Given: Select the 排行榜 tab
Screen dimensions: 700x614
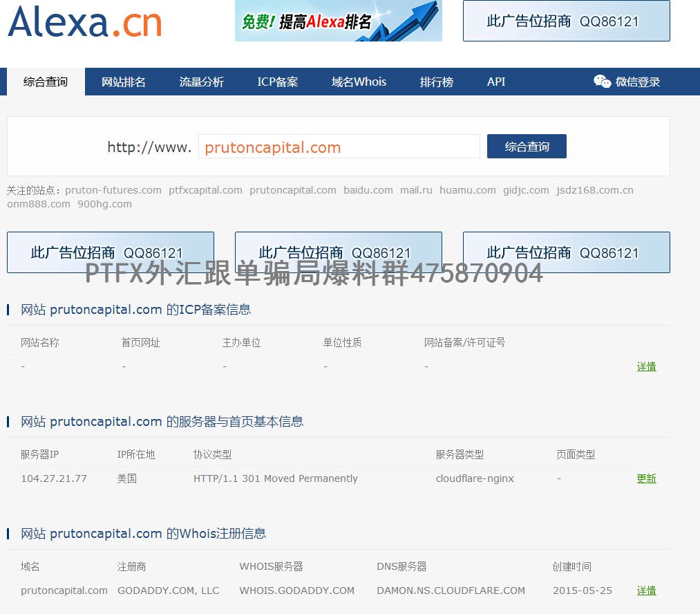Looking at the screenshot, I should pos(437,82).
